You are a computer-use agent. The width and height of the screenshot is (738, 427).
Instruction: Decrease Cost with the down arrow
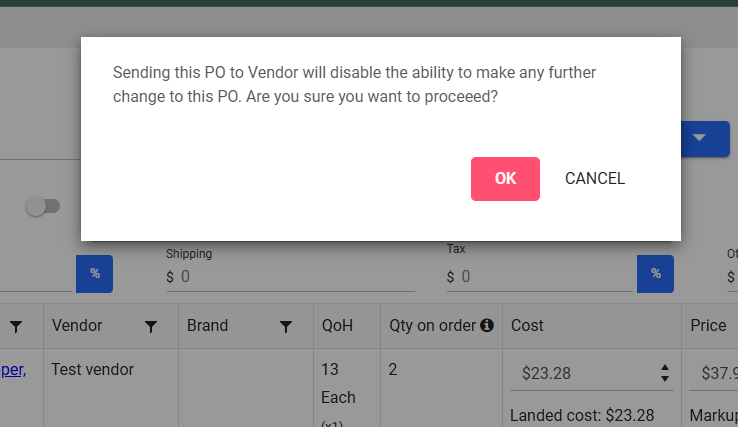665,379
